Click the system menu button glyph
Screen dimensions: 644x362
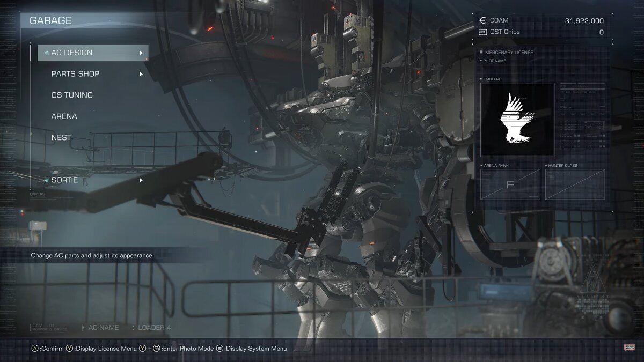(x=219, y=349)
